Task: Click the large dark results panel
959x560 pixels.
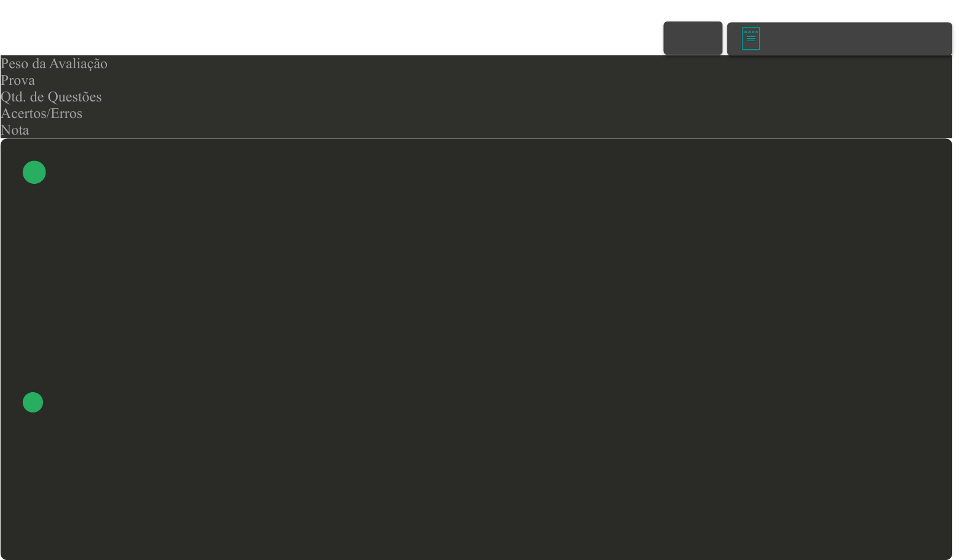Action: pyautogui.click(x=476, y=349)
